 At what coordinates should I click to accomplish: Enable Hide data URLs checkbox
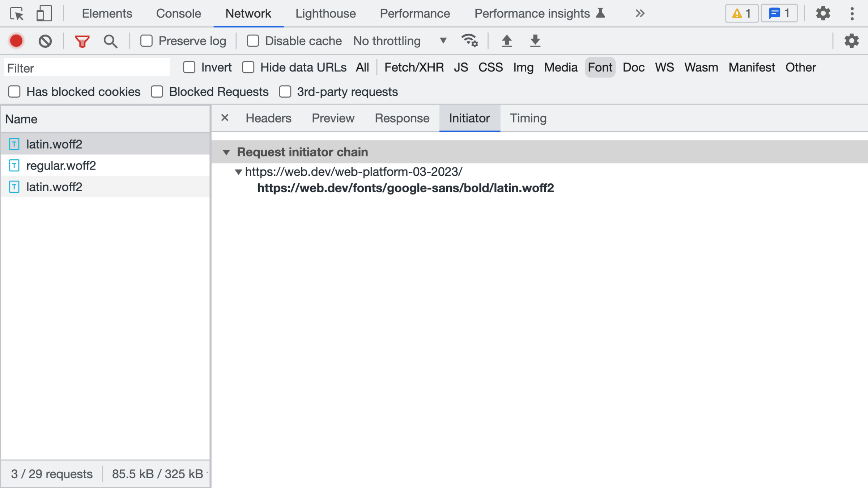coord(248,67)
